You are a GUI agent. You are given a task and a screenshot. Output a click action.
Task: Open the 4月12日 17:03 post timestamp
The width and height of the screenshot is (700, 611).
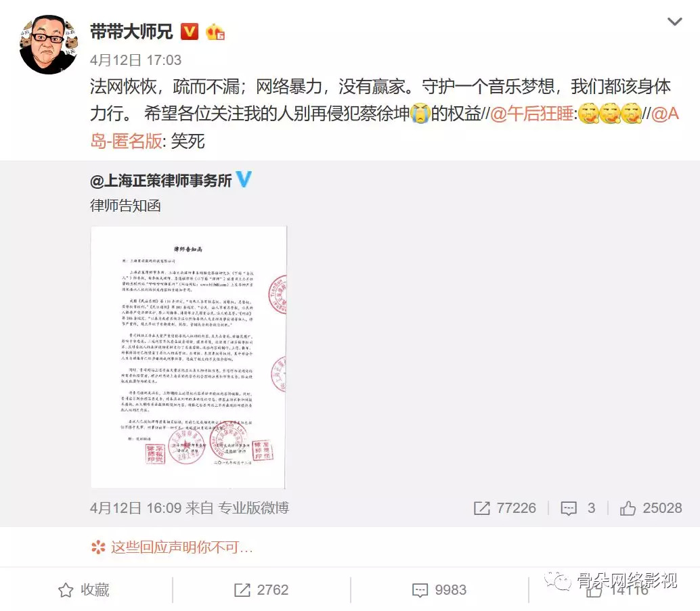[135, 60]
